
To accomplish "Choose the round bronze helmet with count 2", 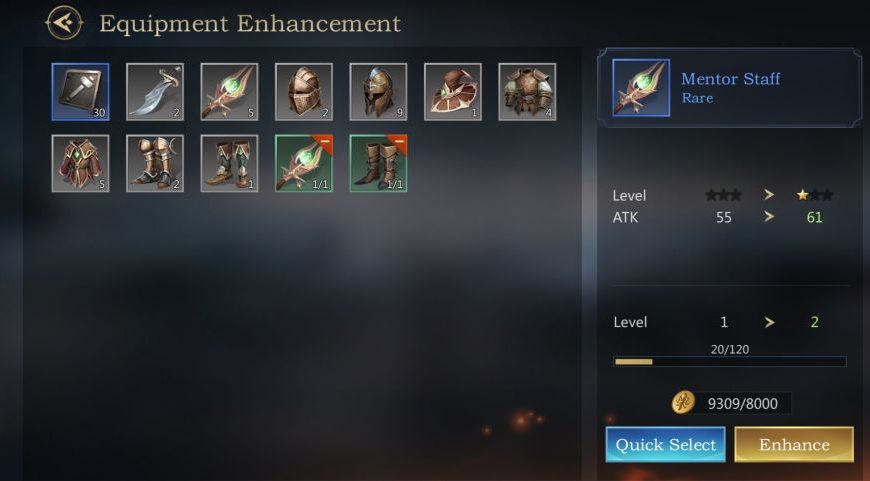I will click(304, 92).
